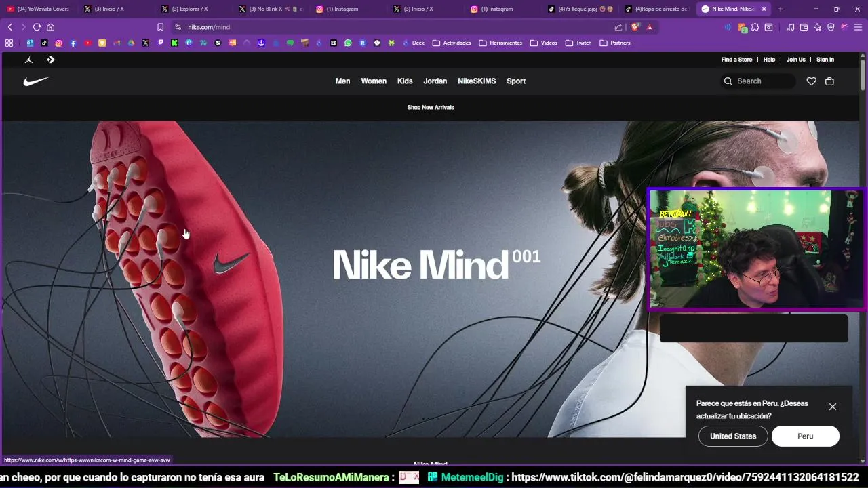Bookmark this page in the address bar
Screen dimensions: 868x488
160,27
